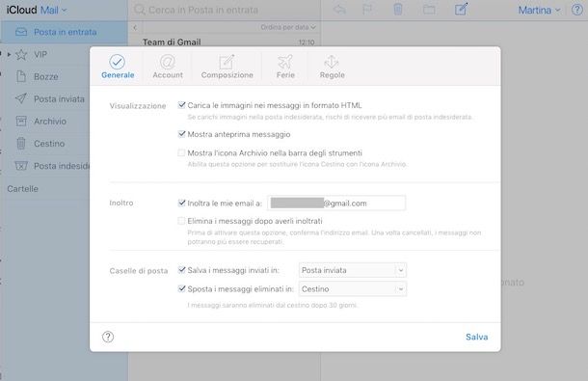Click the Reply arrow toolbar icon

tap(339, 10)
